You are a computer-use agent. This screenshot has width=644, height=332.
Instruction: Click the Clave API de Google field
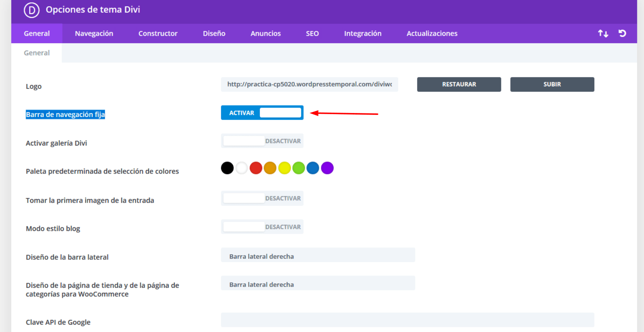point(407,320)
